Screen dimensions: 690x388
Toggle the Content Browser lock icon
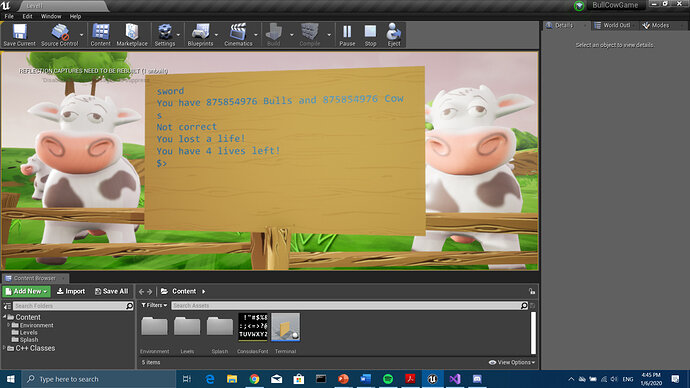coord(532,291)
